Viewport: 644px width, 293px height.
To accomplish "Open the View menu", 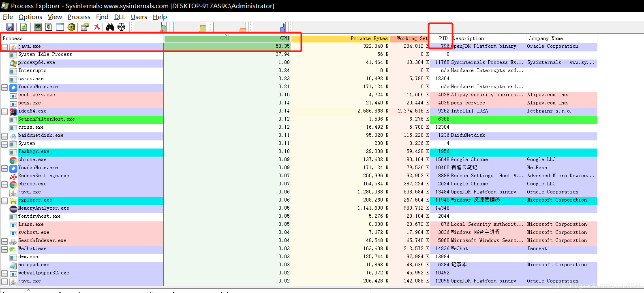I will pyautogui.click(x=55, y=17).
